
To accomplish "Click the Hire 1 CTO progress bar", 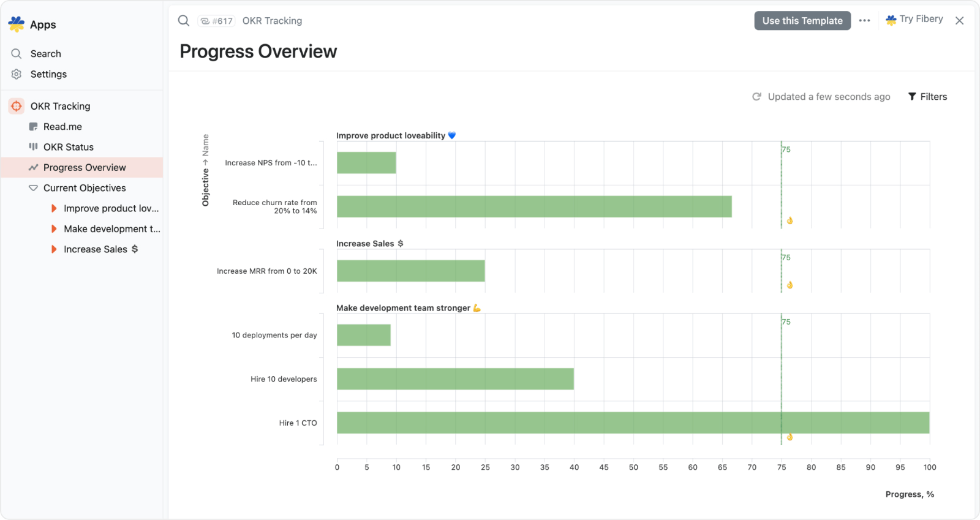I will pyautogui.click(x=633, y=423).
